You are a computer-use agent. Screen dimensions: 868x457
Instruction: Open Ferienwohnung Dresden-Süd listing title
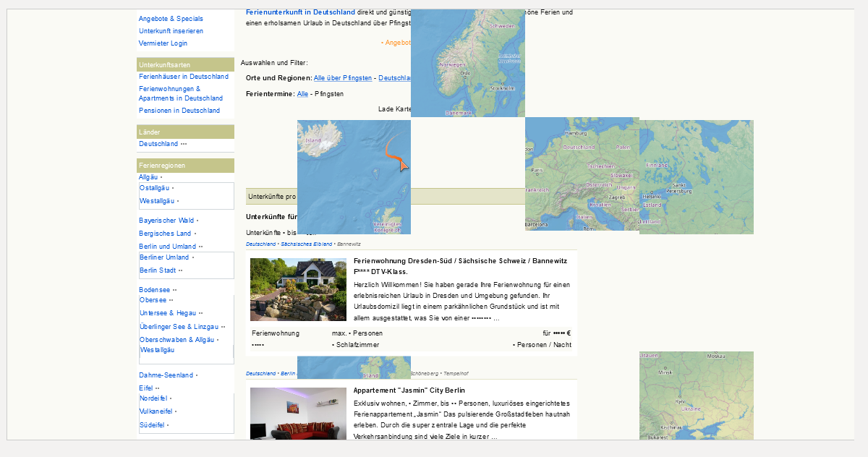pyautogui.click(x=460, y=260)
